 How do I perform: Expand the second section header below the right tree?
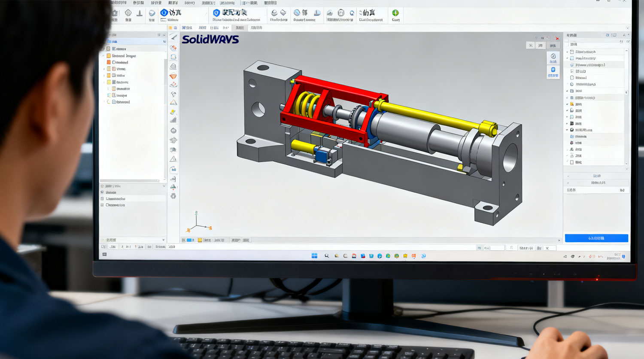596,183
